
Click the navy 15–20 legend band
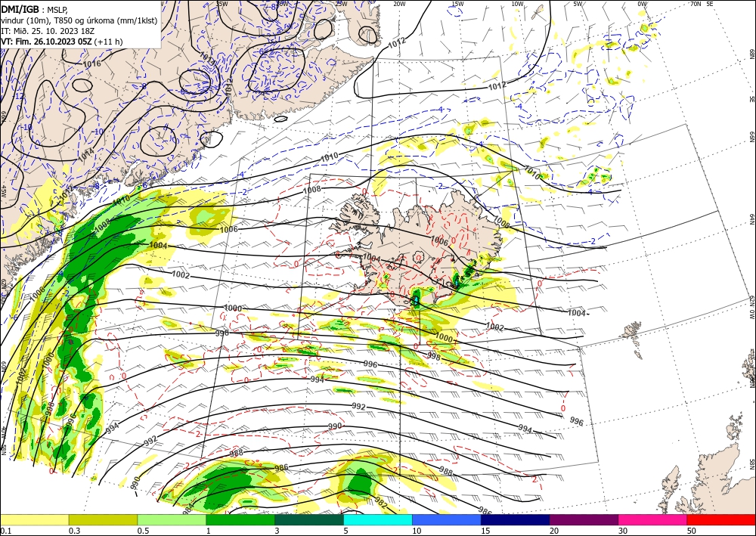[x=516, y=519]
